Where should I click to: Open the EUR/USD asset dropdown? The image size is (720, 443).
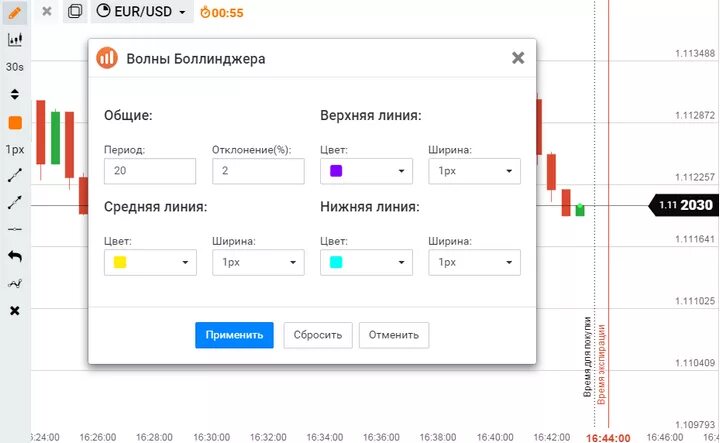pyautogui.click(x=142, y=11)
